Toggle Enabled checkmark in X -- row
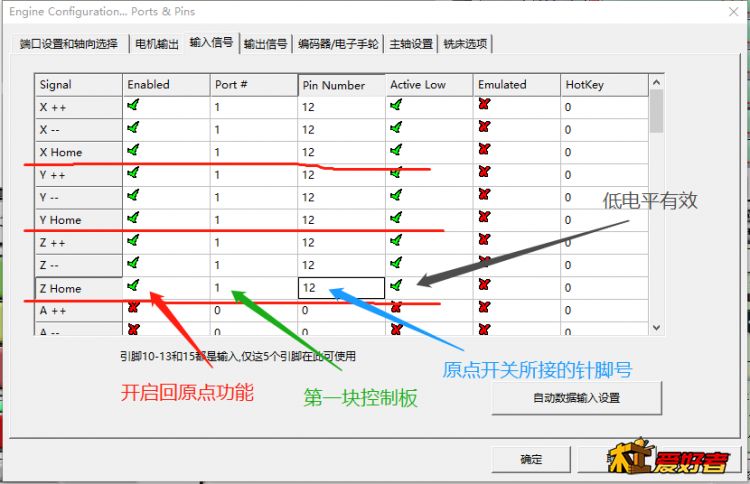 (133, 127)
